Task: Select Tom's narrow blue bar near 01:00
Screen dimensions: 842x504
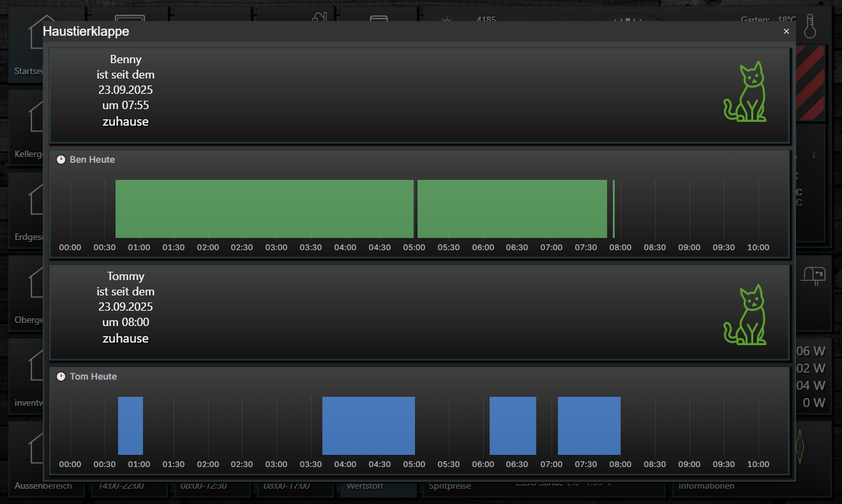Action: tap(130, 426)
